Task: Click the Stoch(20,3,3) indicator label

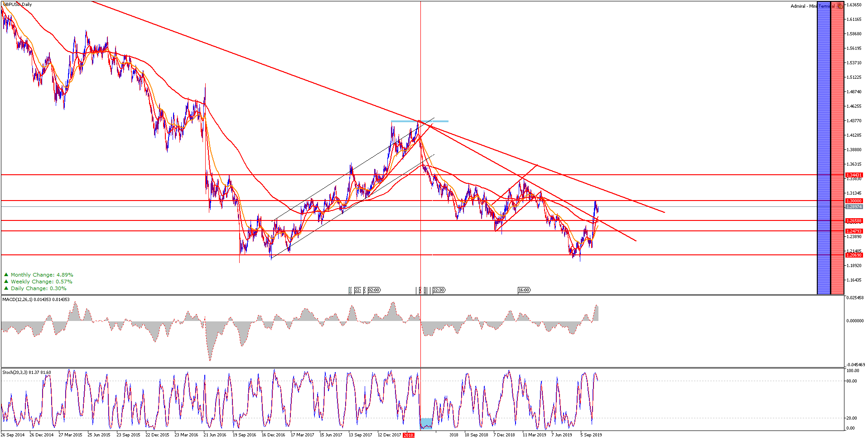Action: [27, 373]
